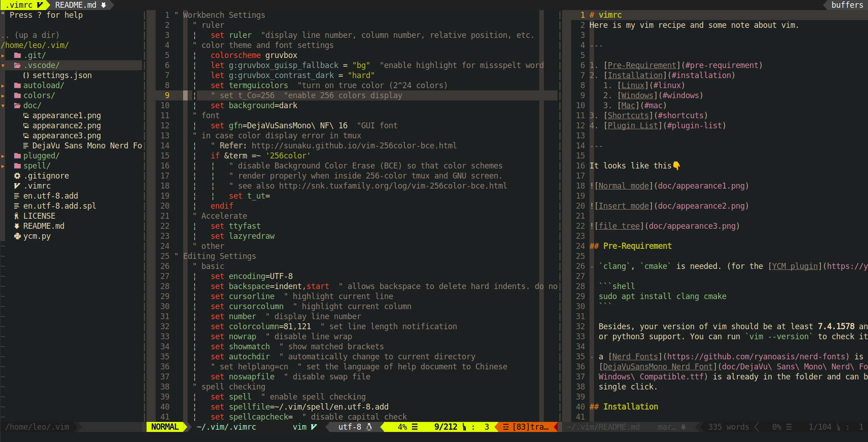868x442 pixels.
Task: Click the file icon beside DejaVu Sans Mono
Action: click(x=26, y=146)
